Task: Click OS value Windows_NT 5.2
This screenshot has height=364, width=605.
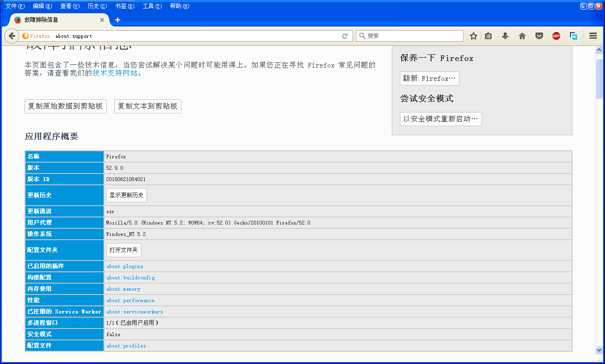Action: pyautogui.click(x=126, y=234)
